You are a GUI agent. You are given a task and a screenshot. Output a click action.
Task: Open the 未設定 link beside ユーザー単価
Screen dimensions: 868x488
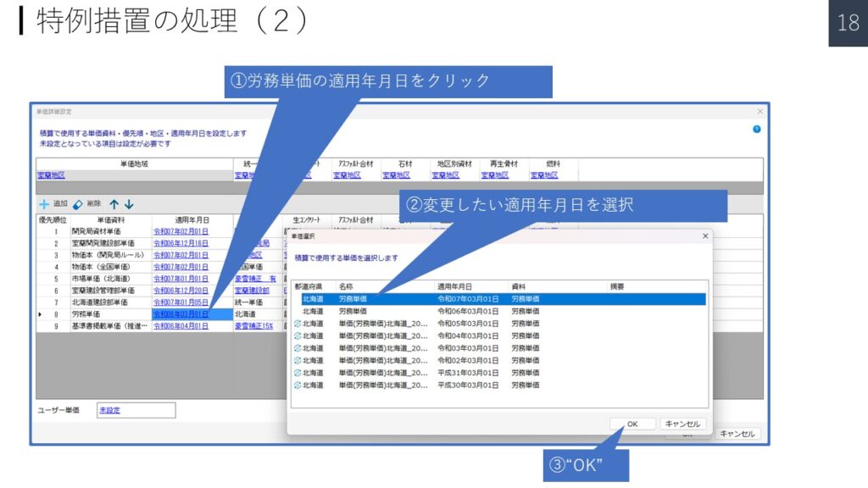pyautogui.click(x=110, y=410)
